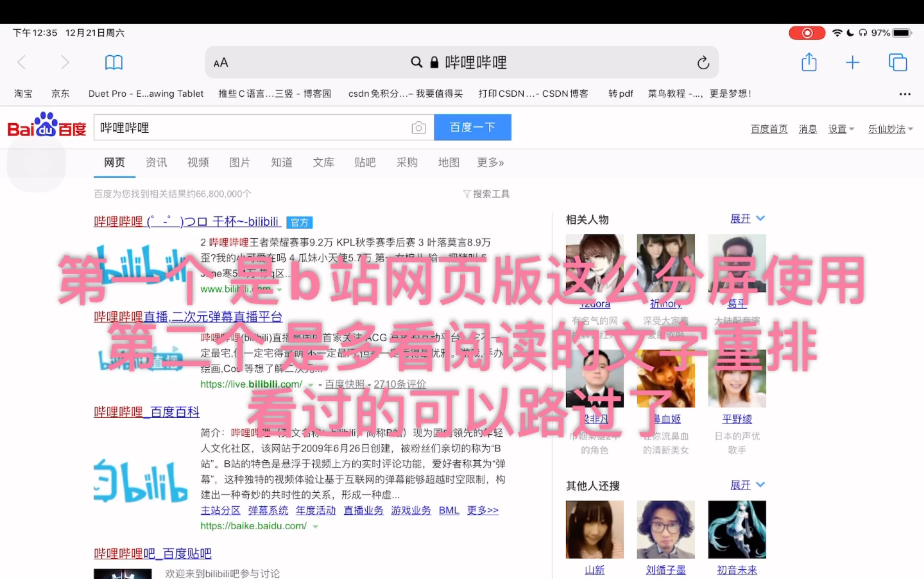Open Duet Pro bookmark
Screen dimensions: 924x579
pyautogui.click(x=146, y=94)
